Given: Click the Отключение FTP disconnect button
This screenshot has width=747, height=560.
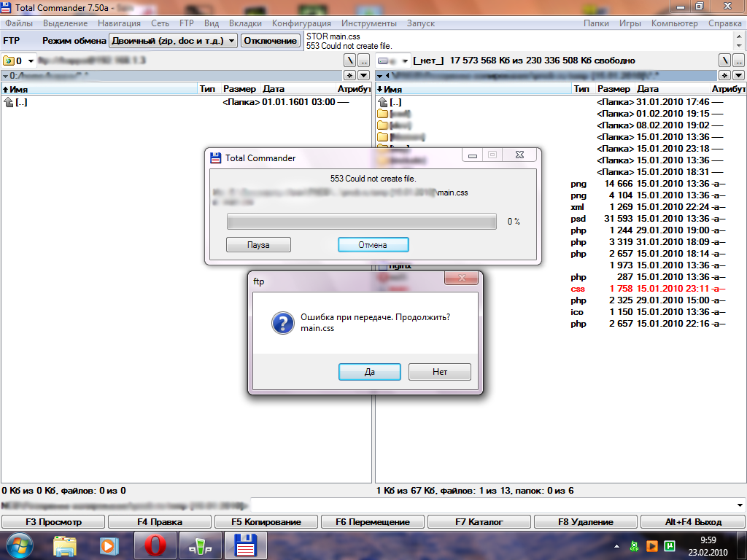Looking at the screenshot, I should point(271,41).
